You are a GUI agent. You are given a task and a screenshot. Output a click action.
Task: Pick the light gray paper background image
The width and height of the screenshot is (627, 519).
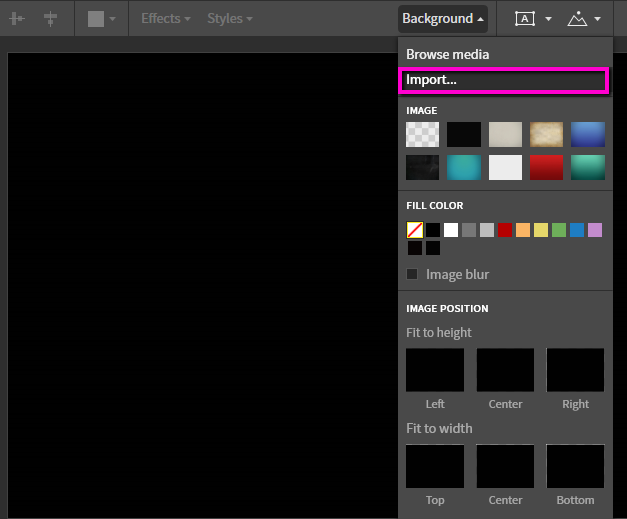[x=505, y=134]
